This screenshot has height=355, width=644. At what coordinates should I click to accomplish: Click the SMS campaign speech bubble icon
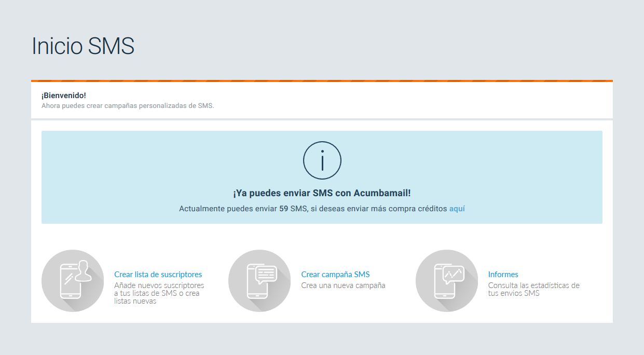coord(259,281)
